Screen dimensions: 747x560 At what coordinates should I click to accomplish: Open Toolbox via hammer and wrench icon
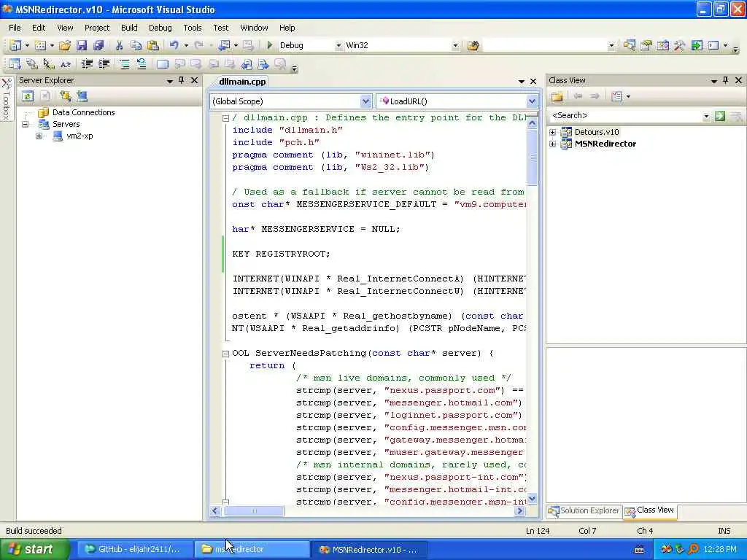pyautogui.click(x=679, y=46)
